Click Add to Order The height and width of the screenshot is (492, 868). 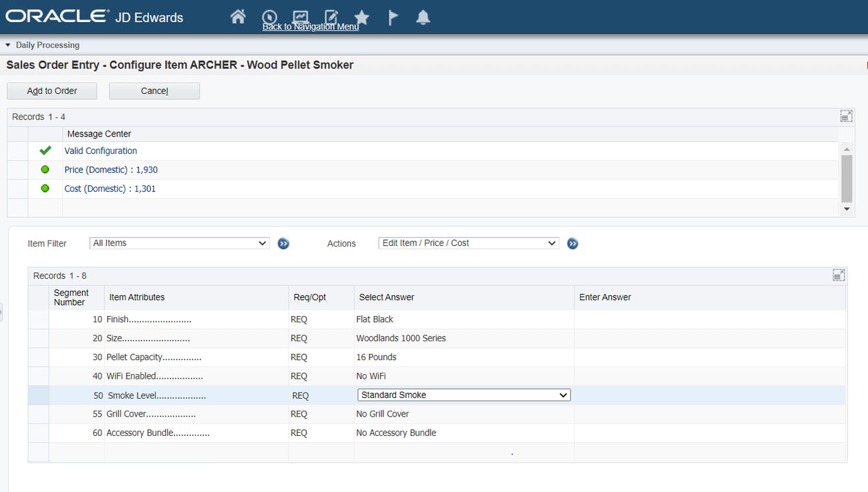pos(51,91)
